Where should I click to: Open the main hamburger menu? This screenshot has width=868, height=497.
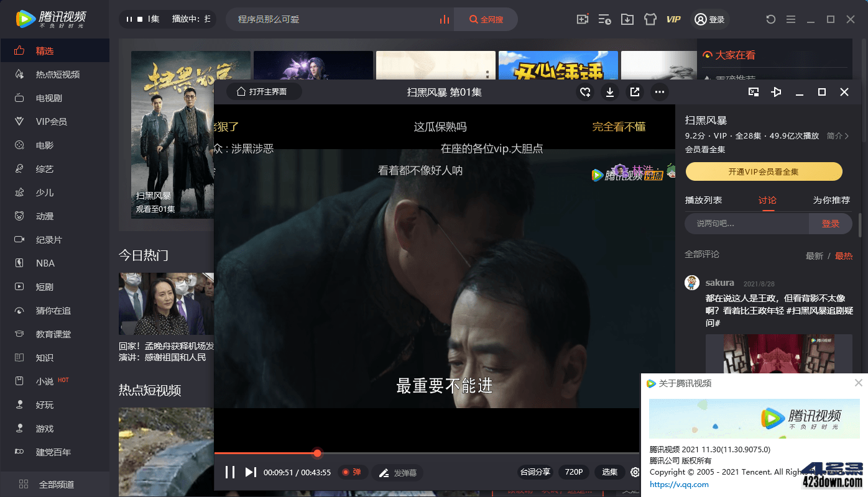coord(791,19)
